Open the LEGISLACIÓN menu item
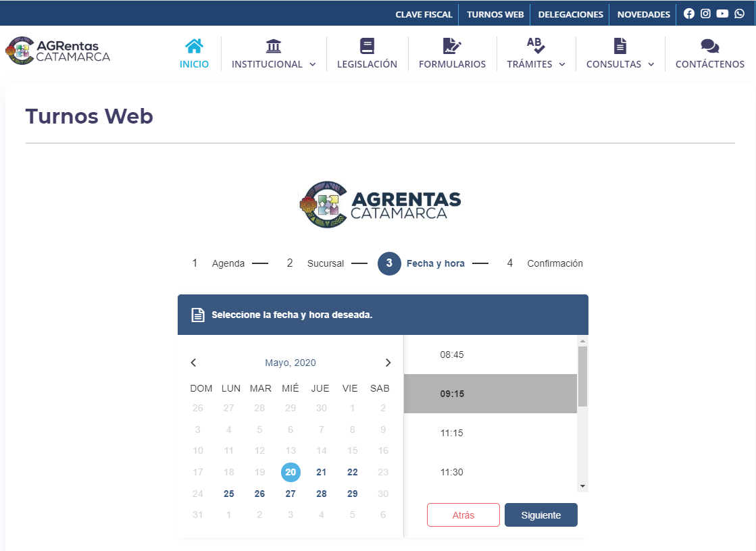This screenshot has width=756, height=551. (x=367, y=64)
